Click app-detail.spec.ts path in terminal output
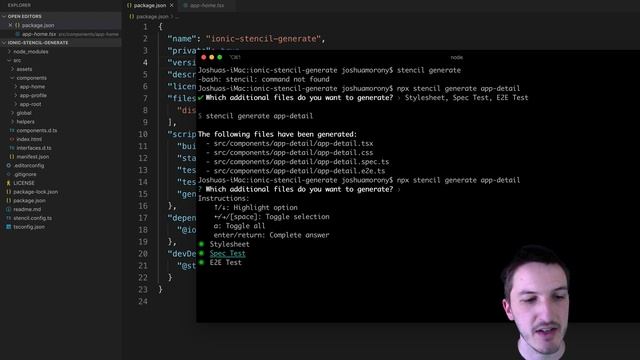Viewport: 640px width, 360px height. [301, 162]
